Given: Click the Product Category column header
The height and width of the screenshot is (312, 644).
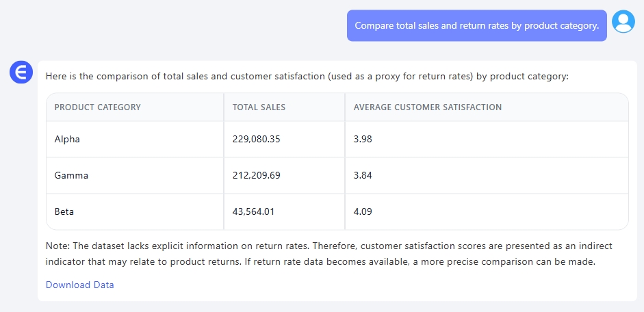Looking at the screenshot, I should (x=97, y=107).
